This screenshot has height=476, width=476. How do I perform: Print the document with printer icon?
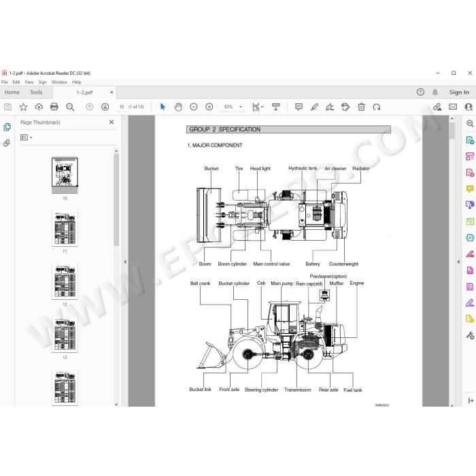click(x=54, y=107)
